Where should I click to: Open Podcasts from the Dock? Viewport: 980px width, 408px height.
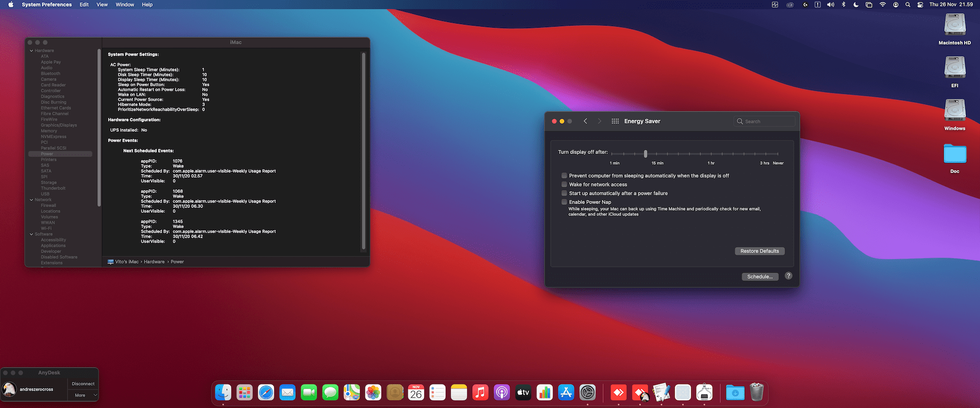pos(502,392)
